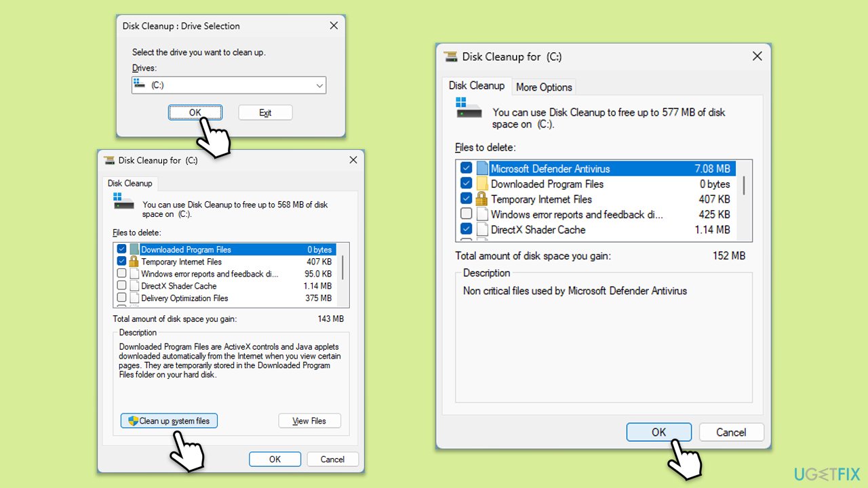
Task: Click the 7.08 MB size value
Action: point(712,169)
